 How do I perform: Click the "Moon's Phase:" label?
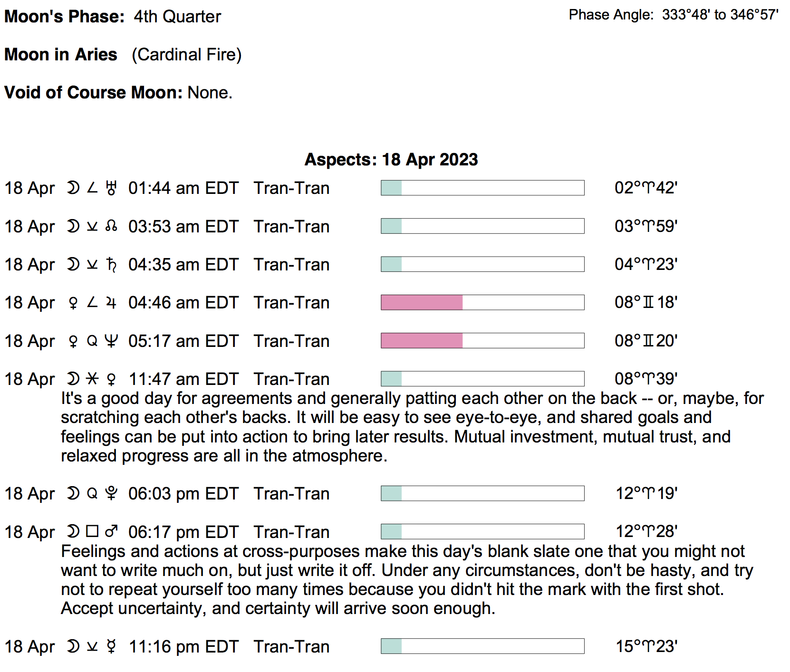[x=64, y=17]
